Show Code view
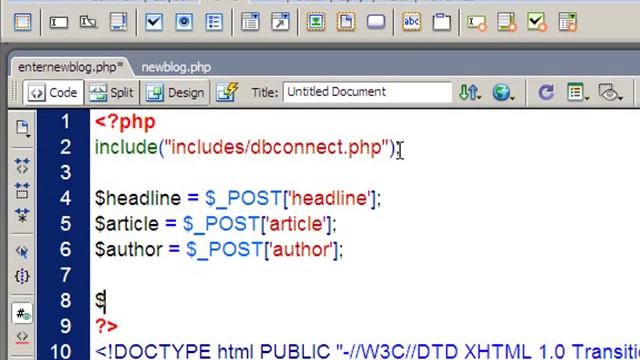The image size is (640, 360). coord(53,93)
